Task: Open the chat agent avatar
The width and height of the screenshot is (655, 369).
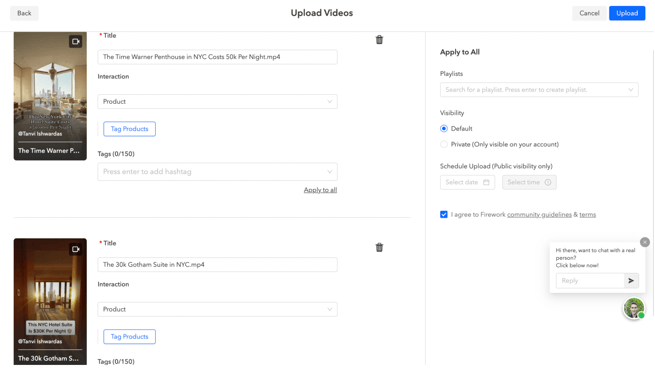Action: click(x=634, y=308)
